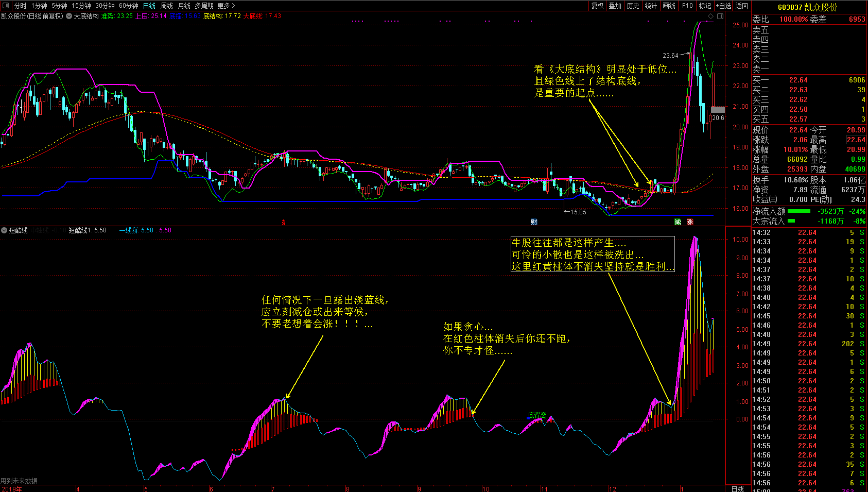Click the panel layout icon at top-left
The image size is (868, 492).
6,6
